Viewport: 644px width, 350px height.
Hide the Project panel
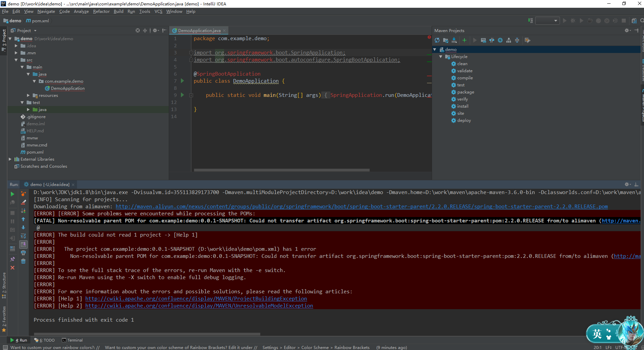(164, 30)
